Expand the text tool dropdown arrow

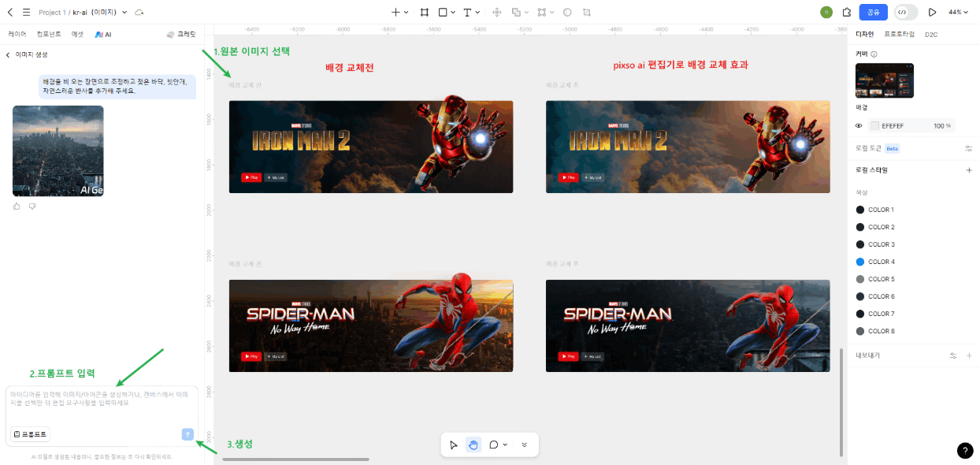point(478,13)
